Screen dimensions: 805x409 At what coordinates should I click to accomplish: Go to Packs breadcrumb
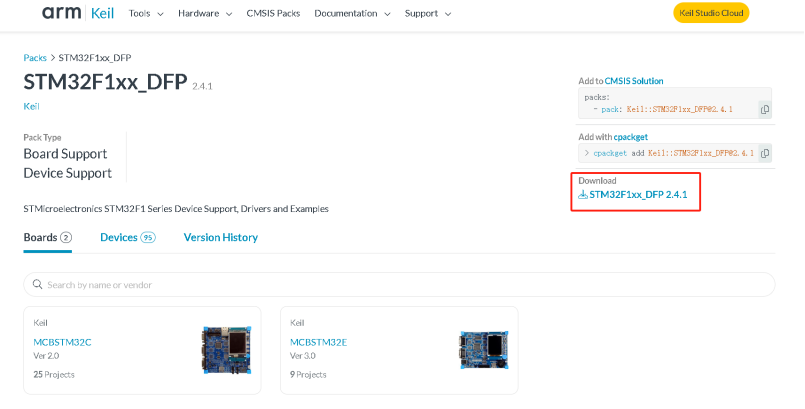click(35, 57)
